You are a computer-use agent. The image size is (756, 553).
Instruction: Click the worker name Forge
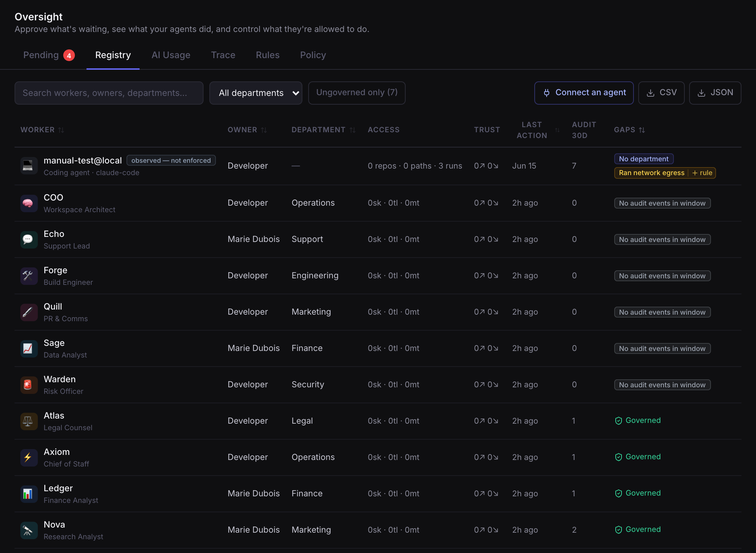pos(55,270)
